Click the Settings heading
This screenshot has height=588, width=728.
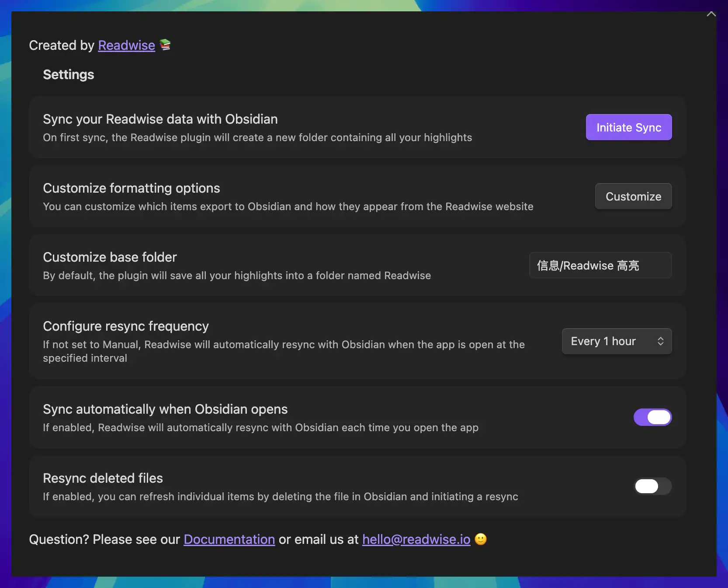(x=69, y=75)
